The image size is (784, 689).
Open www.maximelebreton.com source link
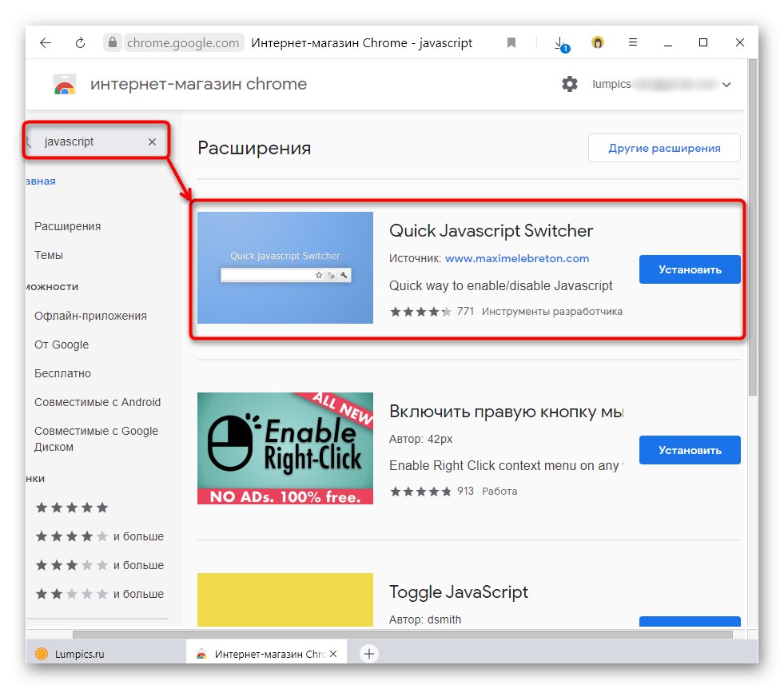517,258
